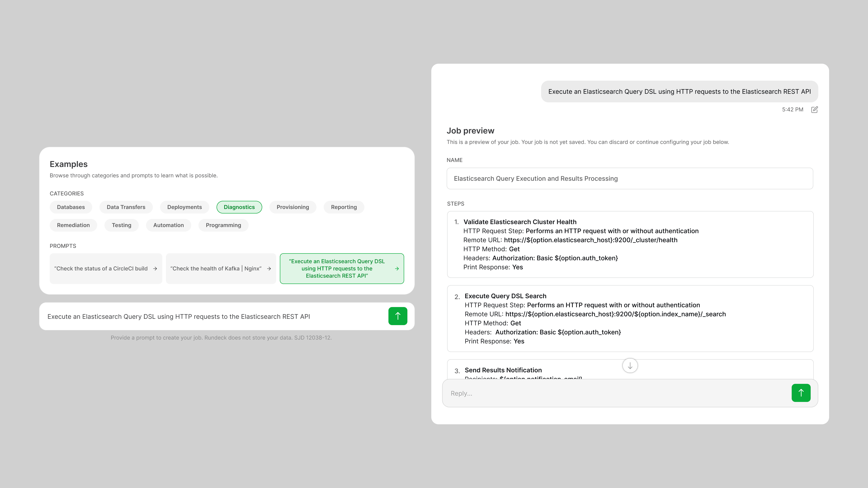Click inside the job NAME field

pos(630,178)
